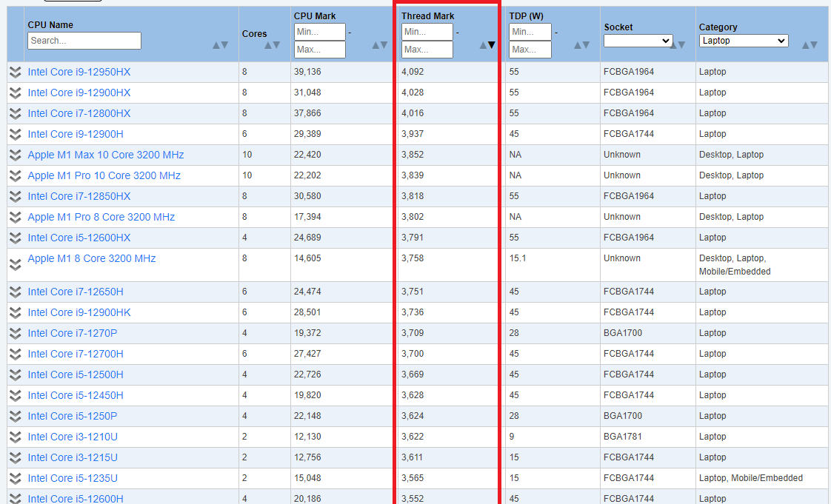The image size is (831, 504).
Task: Expand row details for Intel Core i9-12900HK
Action: click(x=16, y=312)
